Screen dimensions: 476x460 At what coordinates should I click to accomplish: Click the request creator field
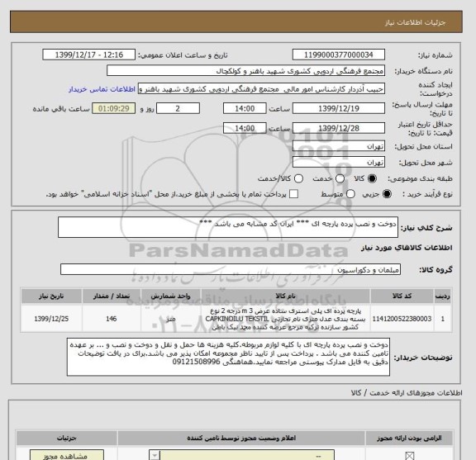click(261, 89)
